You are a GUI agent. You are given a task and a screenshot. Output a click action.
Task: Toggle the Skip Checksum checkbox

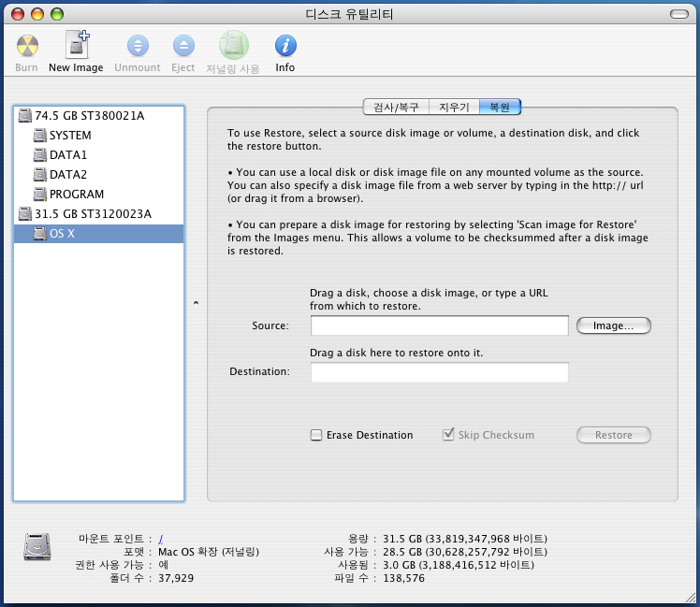[448, 435]
